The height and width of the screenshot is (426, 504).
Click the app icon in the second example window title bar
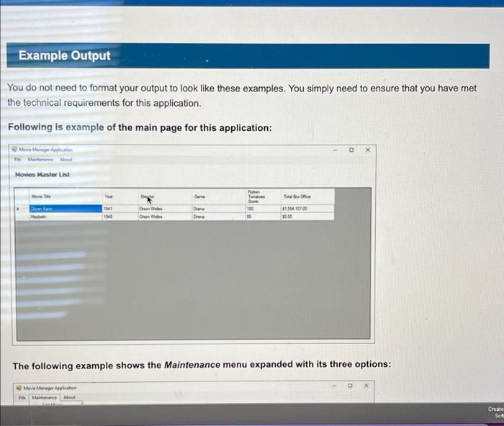19,388
